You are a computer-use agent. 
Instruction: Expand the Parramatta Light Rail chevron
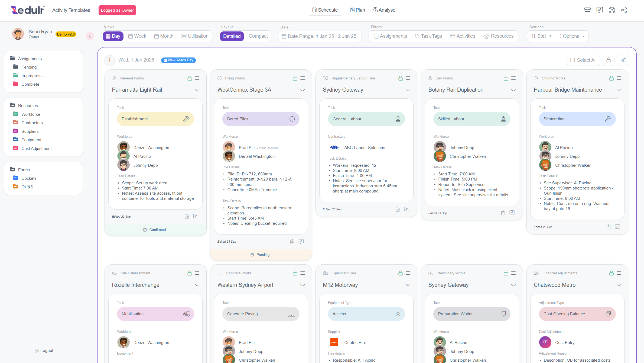click(x=197, y=90)
